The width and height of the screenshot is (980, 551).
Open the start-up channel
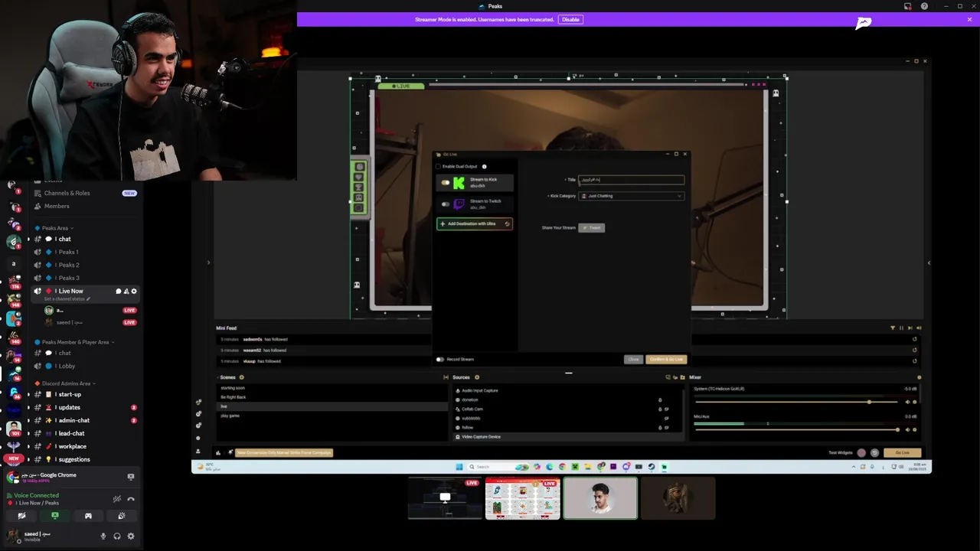84,394
